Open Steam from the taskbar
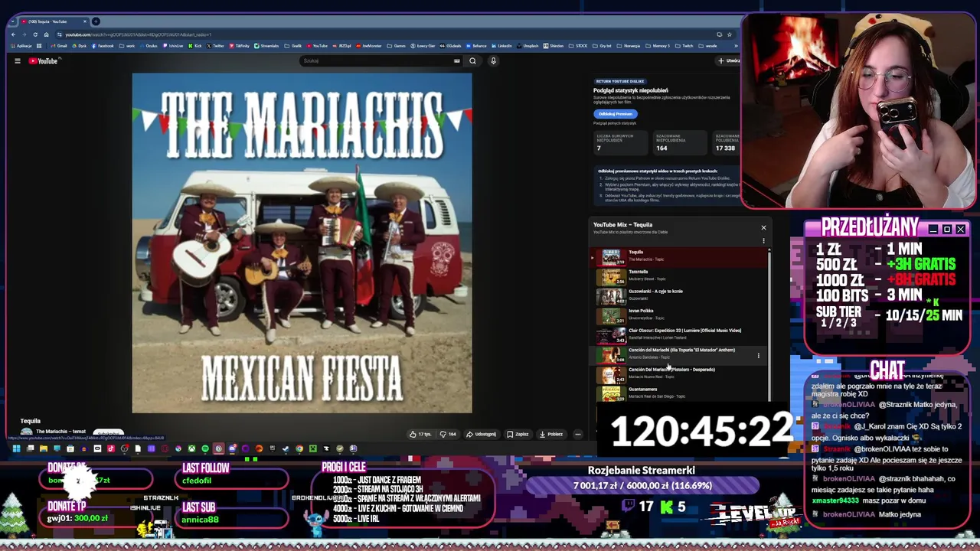The height and width of the screenshot is (551, 980). [286, 448]
